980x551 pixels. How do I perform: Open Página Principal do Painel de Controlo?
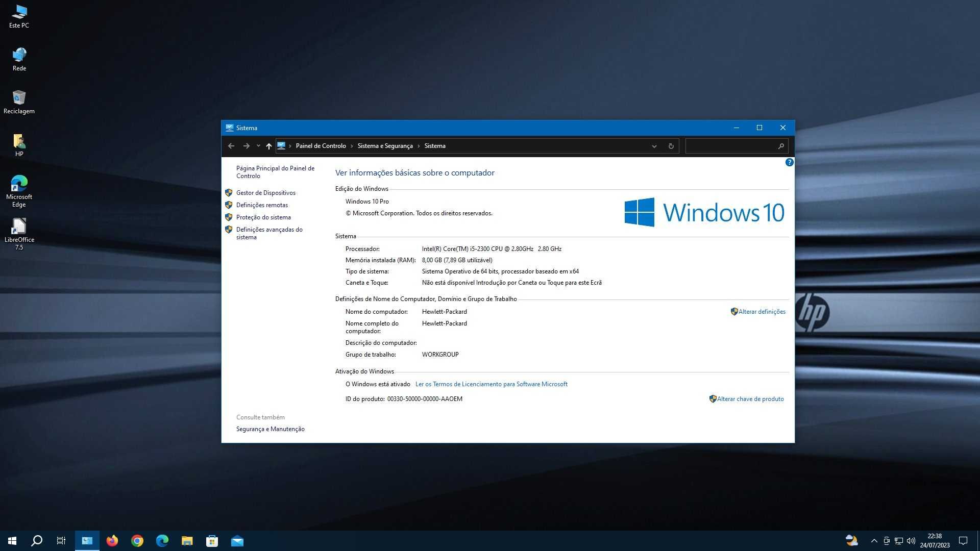pyautogui.click(x=275, y=172)
